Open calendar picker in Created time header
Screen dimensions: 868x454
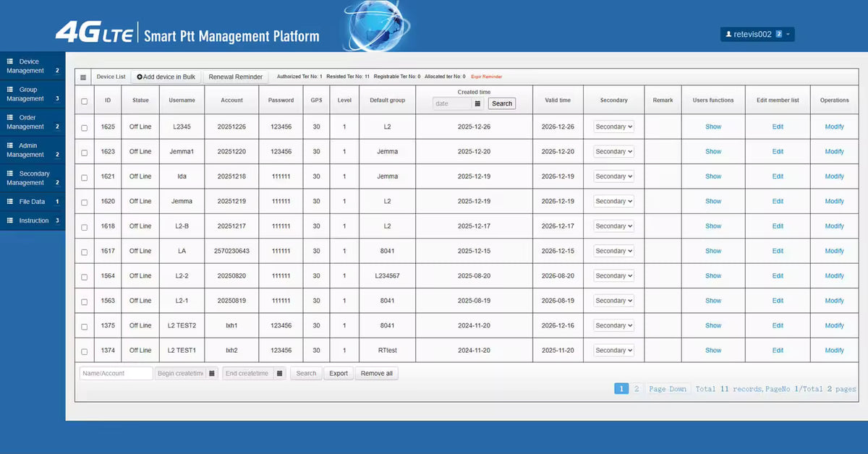(x=477, y=103)
